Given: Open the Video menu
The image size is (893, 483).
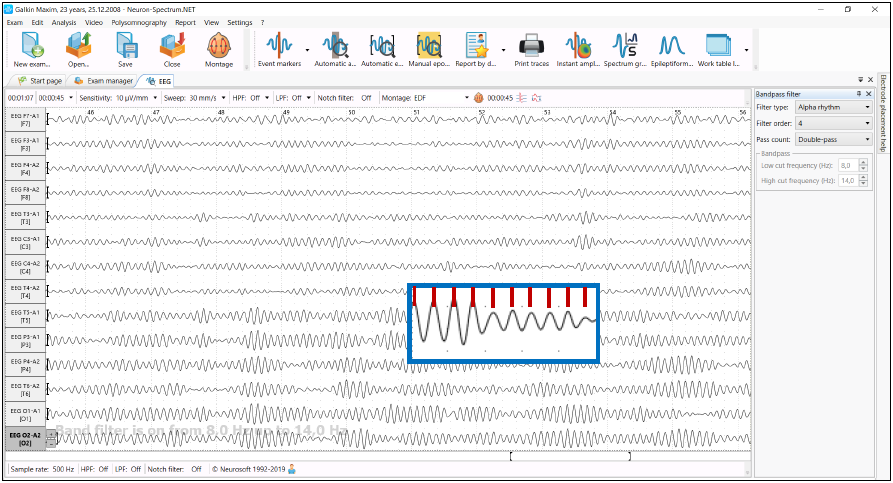Looking at the screenshot, I should [94, 23].
